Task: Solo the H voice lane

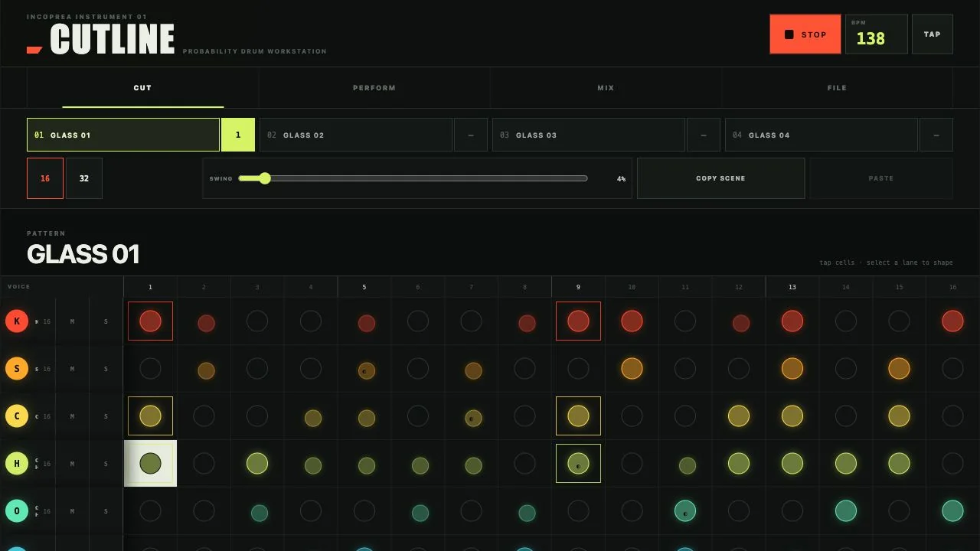Action: pos(106,464)
